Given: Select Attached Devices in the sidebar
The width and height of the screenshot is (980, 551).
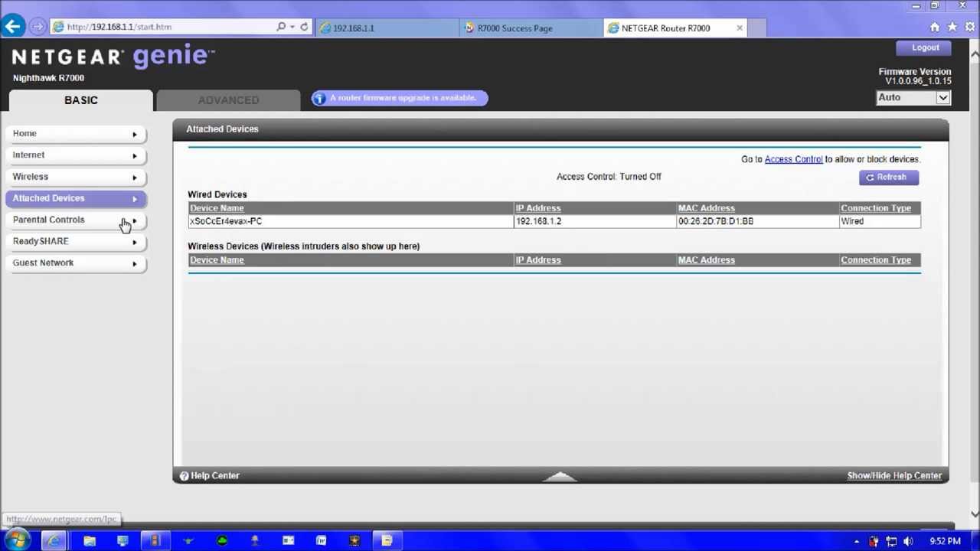Looking at the screenshot, I should 75,198.
